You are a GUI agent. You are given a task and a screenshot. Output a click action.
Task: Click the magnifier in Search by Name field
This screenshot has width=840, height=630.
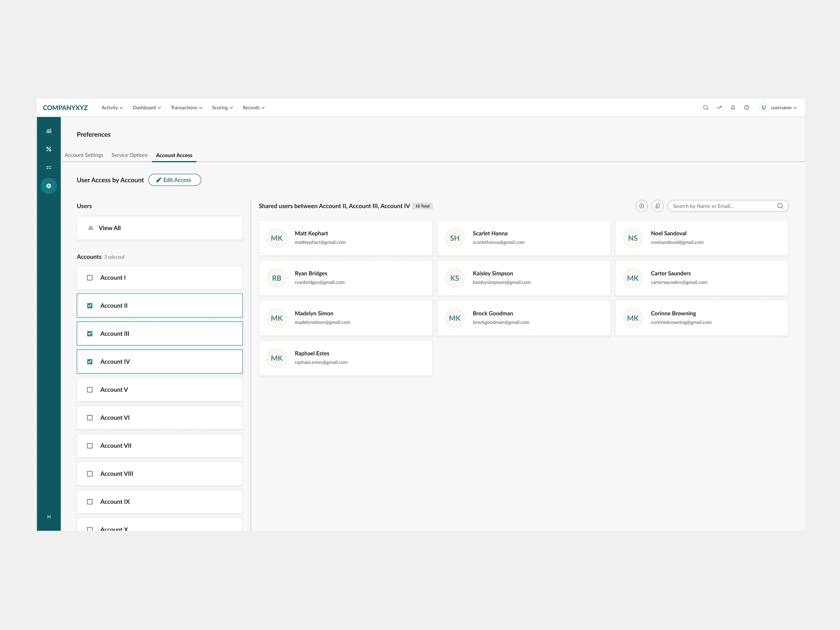click(x=780, y=206)
